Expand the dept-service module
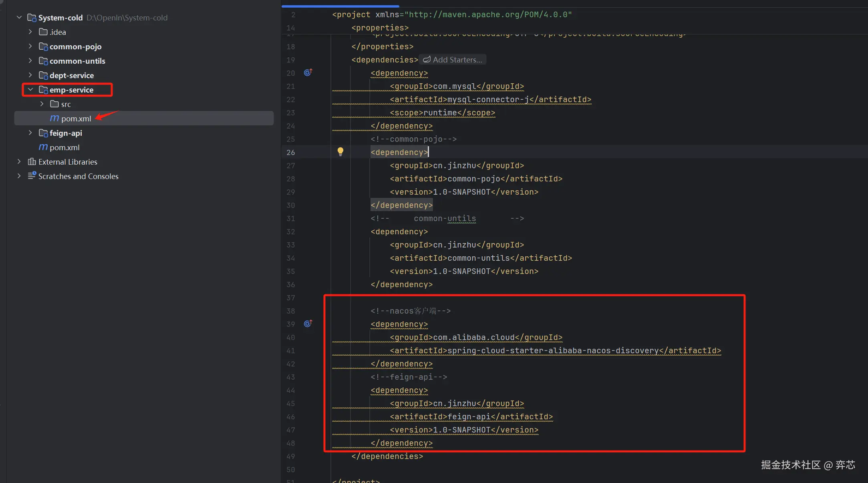868x483 pixels. (x=30, y=75)
